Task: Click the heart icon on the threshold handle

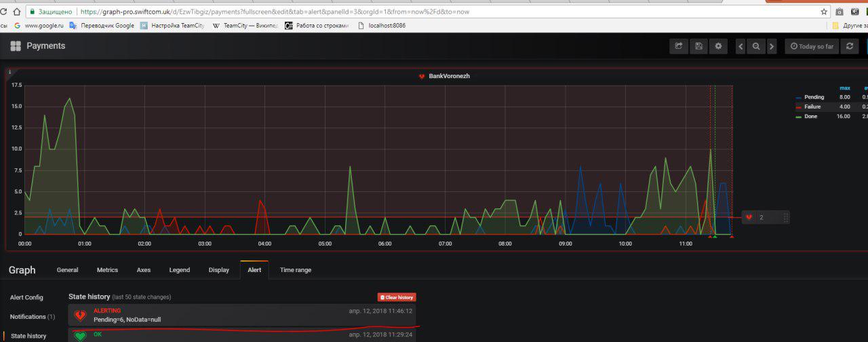Action: [749, 217]
